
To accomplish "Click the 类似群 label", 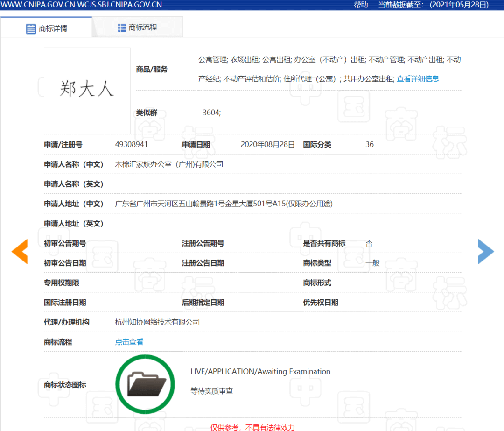I will pos(147,113).
